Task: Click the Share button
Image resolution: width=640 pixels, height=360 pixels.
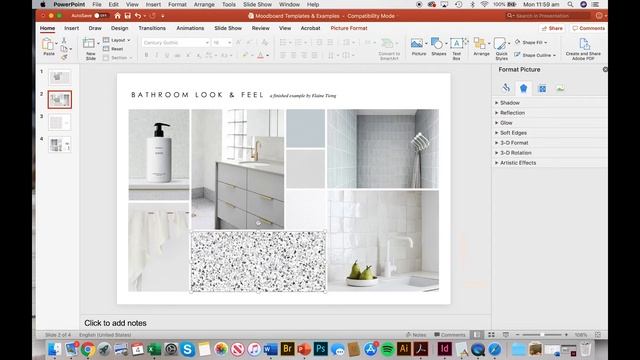Action: (552, 28)
